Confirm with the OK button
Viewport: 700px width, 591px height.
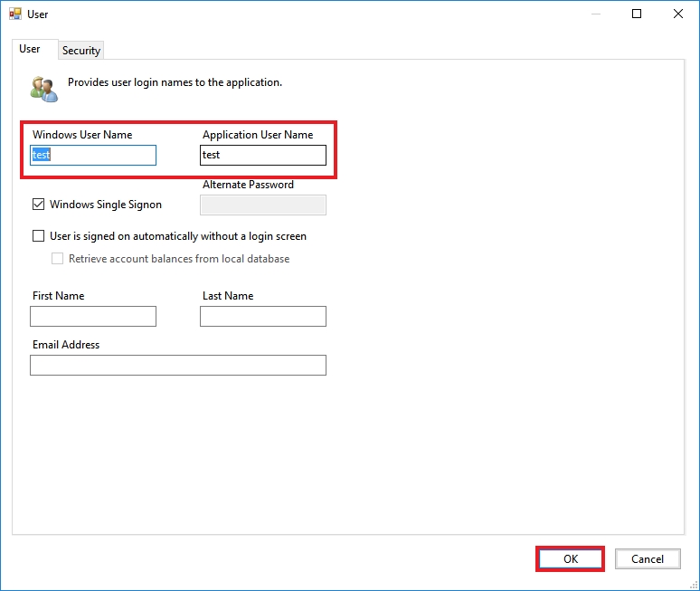pyautogui.click(x=570, y=558)
